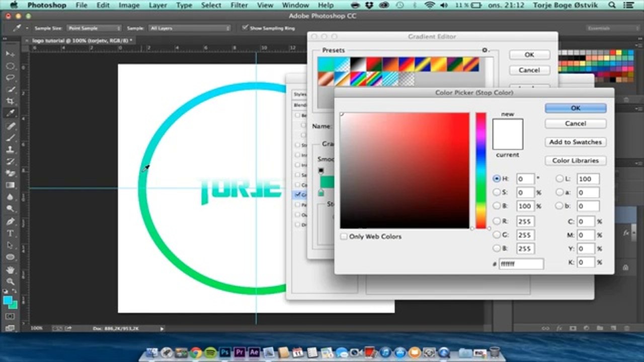Open the tool preset picker arrow
This screenshot has width=644, height=362.
click(26, 28)
